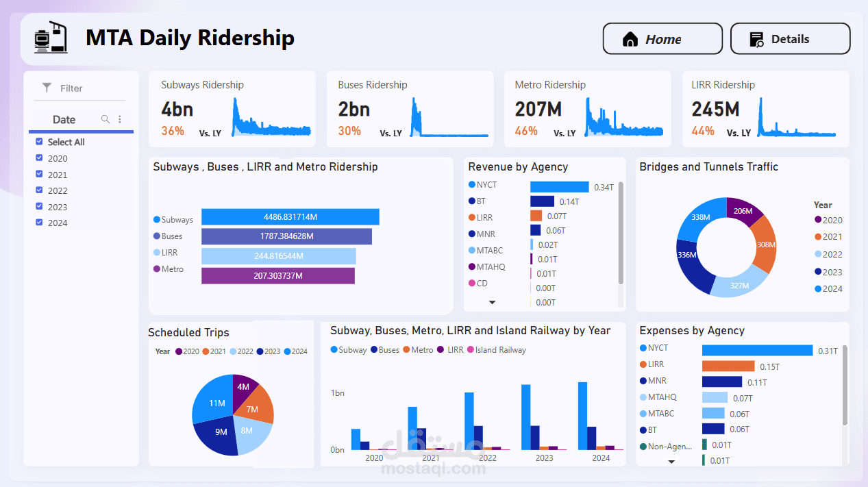The height and width of the screenshot is (487, 868).
Task: Click the MTA logo icon in the header
Action: point(51,38)
